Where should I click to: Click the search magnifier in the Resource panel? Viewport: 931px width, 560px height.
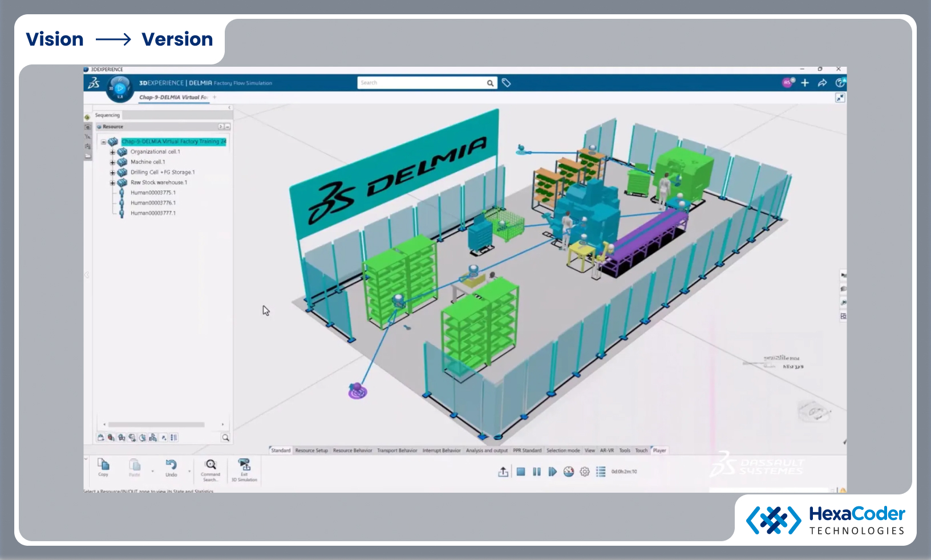225,437
